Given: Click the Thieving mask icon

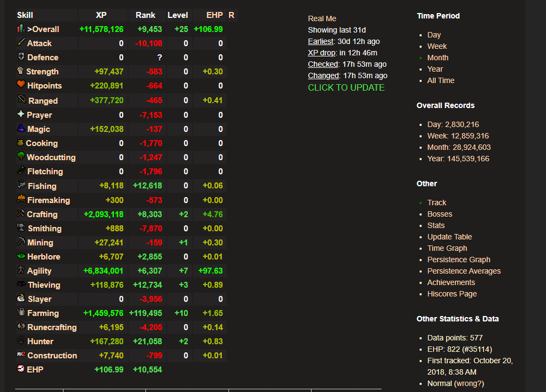Looking at the screenshot, I should (x=21, y=284).
